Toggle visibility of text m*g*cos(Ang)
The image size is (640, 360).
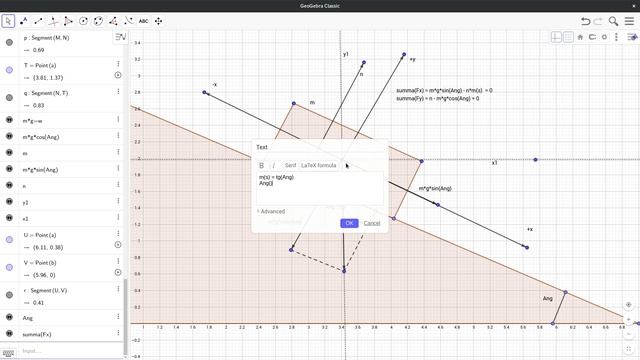click(9, 136)
